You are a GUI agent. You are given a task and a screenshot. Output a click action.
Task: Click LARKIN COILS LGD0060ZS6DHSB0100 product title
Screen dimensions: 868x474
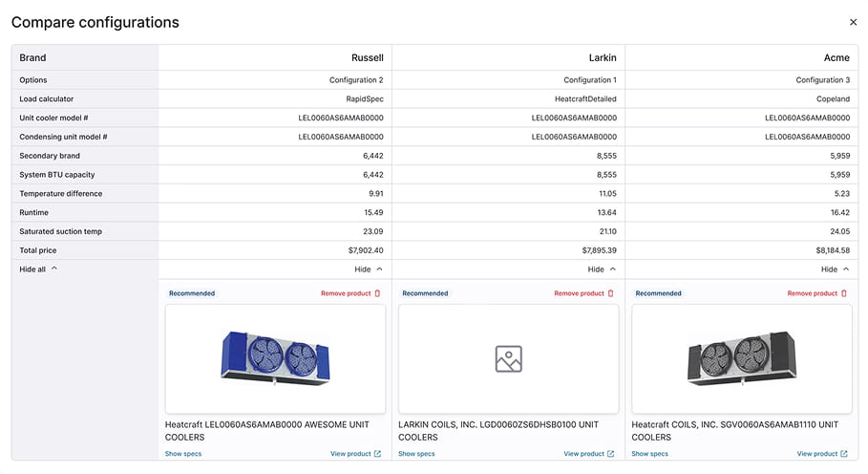click(498, 431)
